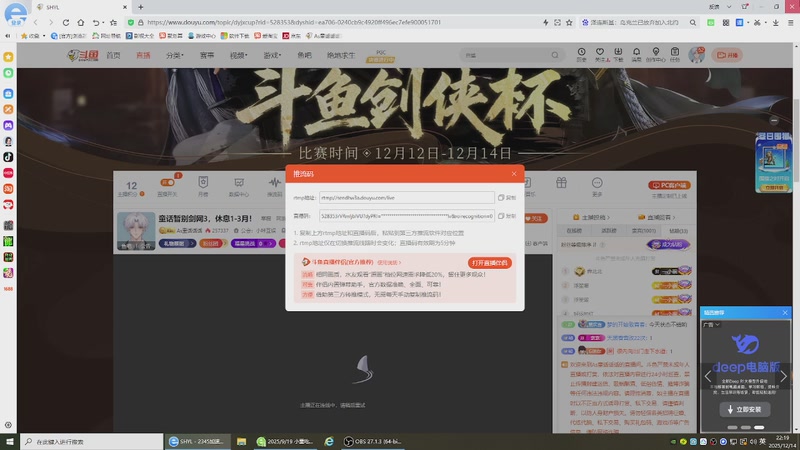
Task: Open the 游戏中心 bookmark
Action: tap(202, 36)
